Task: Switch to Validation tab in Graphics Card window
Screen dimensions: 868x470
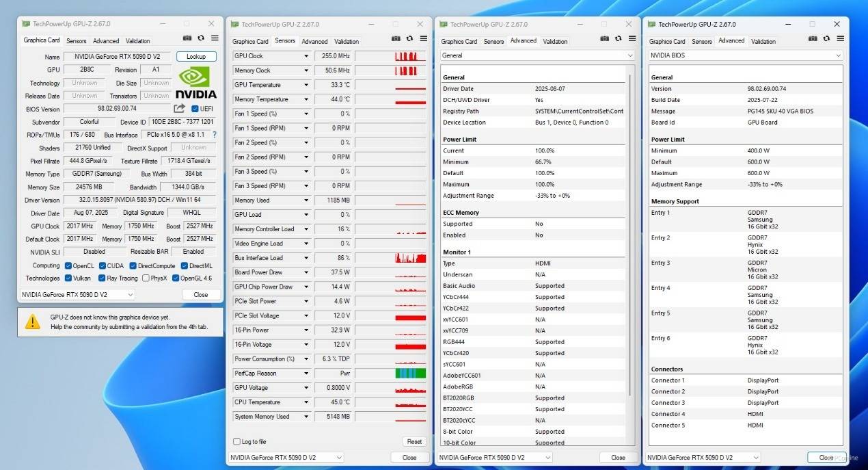Action: click(x=138, y=41)
